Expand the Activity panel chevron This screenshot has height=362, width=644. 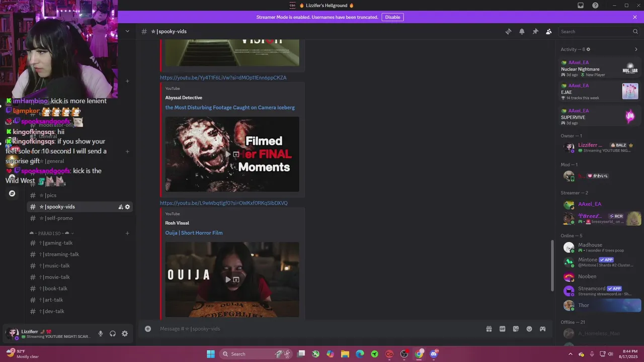(x=636, y=49)
